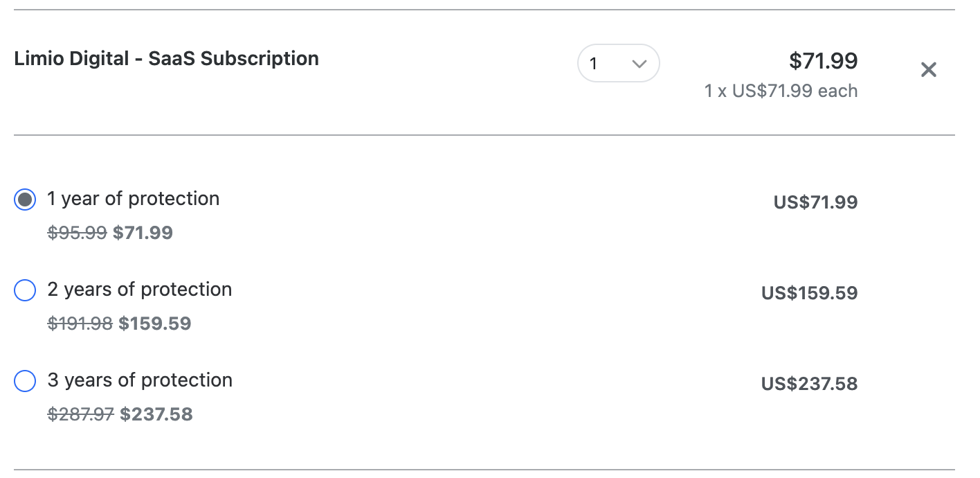Screen dimensions: 980x478
Task: Click the crossed-out $191.98 original price
Action: pos(80,324)
